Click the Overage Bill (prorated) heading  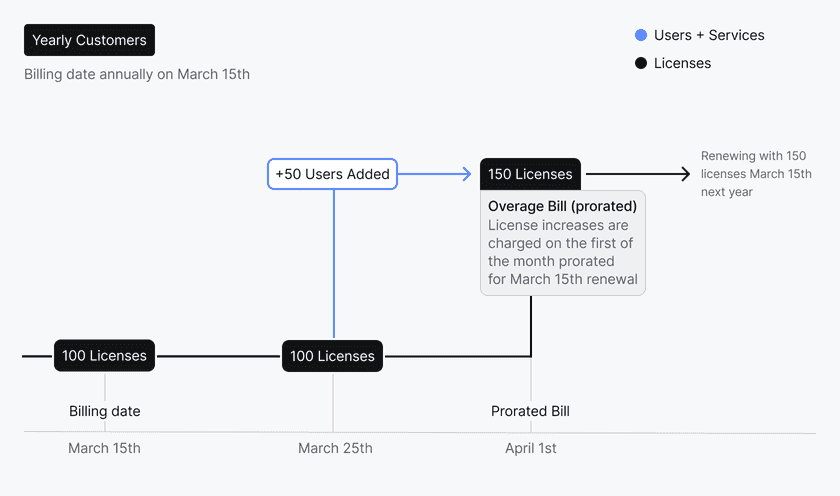[x=562, y=207]
